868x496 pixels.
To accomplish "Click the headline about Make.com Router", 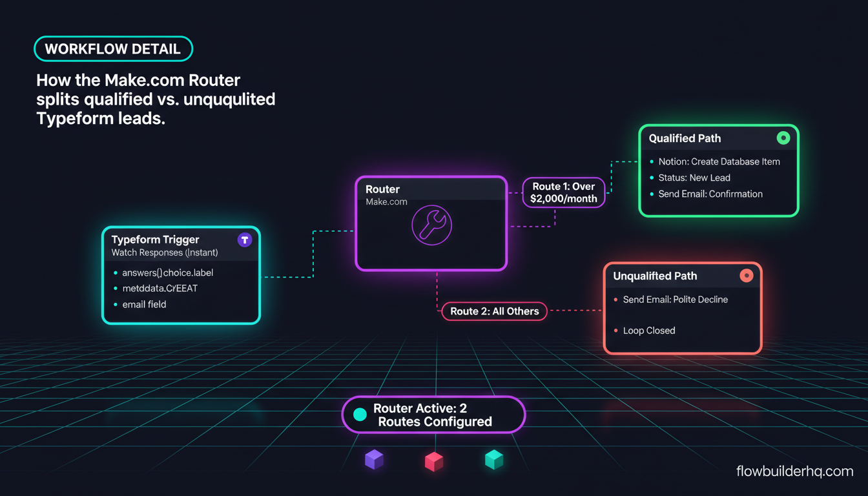I will point(156,99).
